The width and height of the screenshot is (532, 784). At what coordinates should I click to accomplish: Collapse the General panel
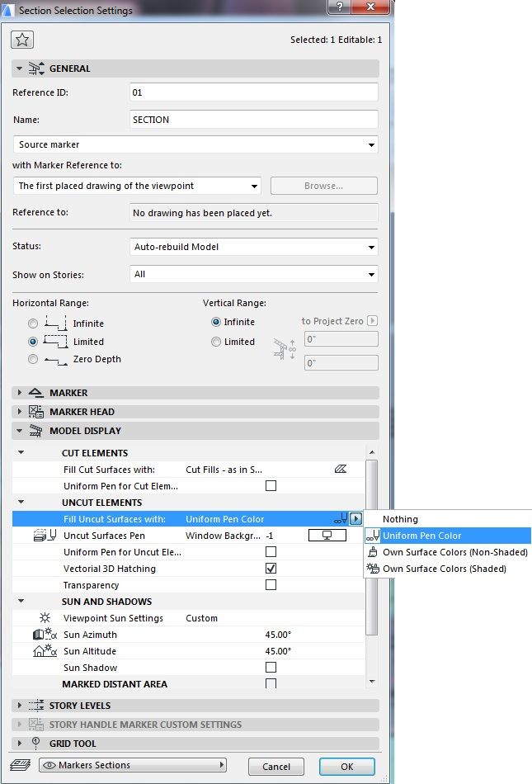click(19, 68)
